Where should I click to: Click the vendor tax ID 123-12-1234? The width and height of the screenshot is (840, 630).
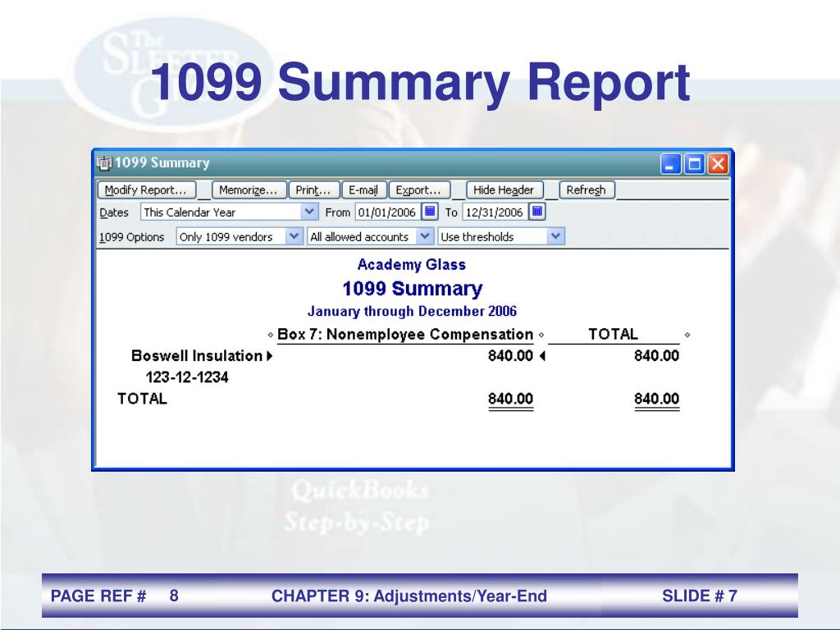tap(187, 377)
